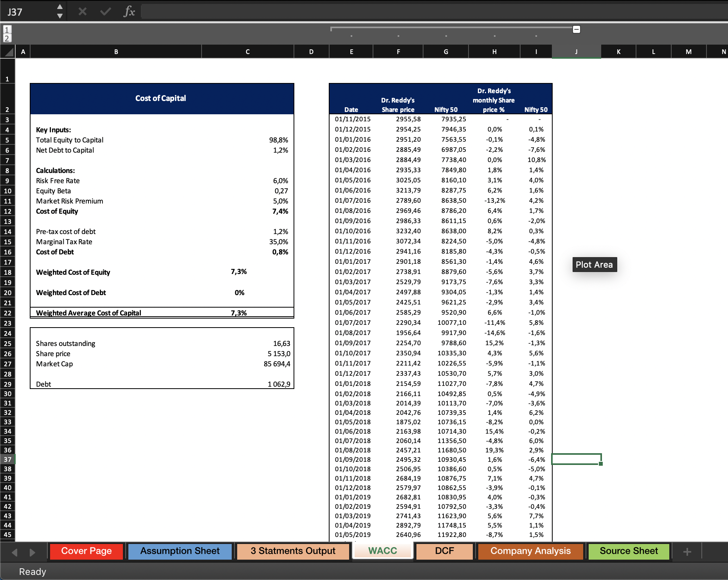Go to Company Analysis sheet tab
This screenshot has height=580, width=728.
[x=530, y=551]
